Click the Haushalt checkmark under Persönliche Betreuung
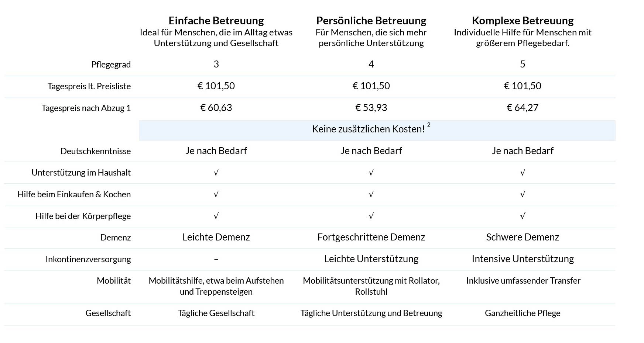The width and height of the screenshot is (644, 343). [371, 173]
